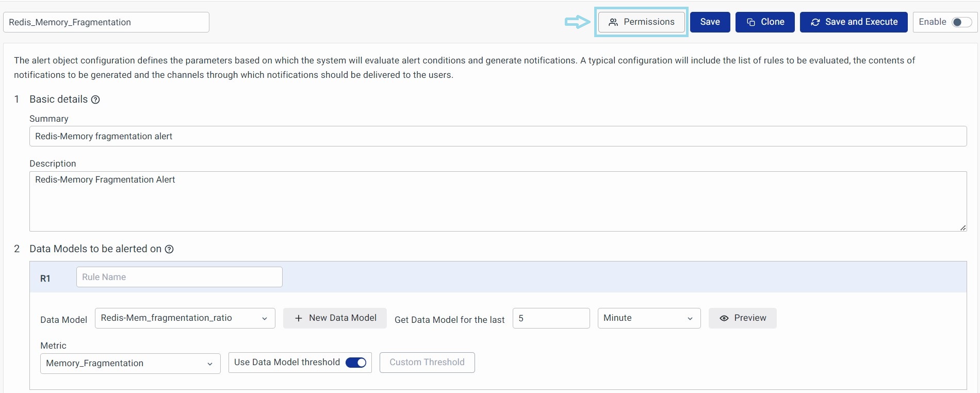Screen dimensions: 980x393
Task: Click the Basic details help icon
Action: (95, 100)
